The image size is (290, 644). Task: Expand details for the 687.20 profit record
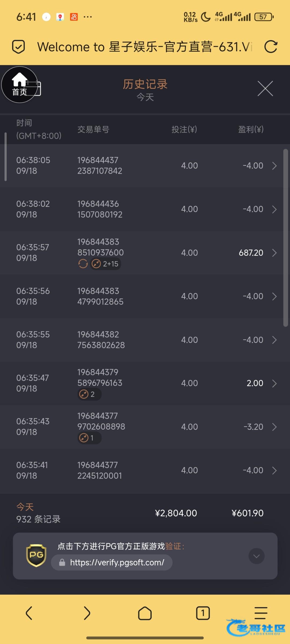(274, 253)
